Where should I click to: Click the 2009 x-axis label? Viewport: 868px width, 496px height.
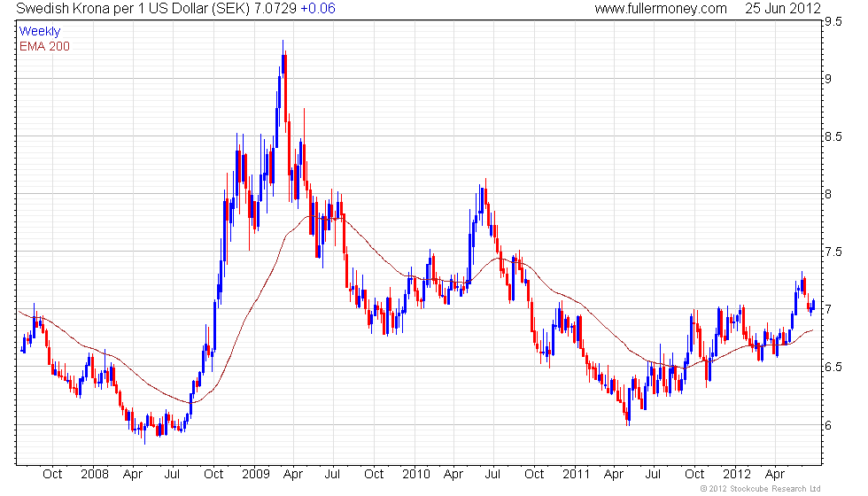pos(255,475)
